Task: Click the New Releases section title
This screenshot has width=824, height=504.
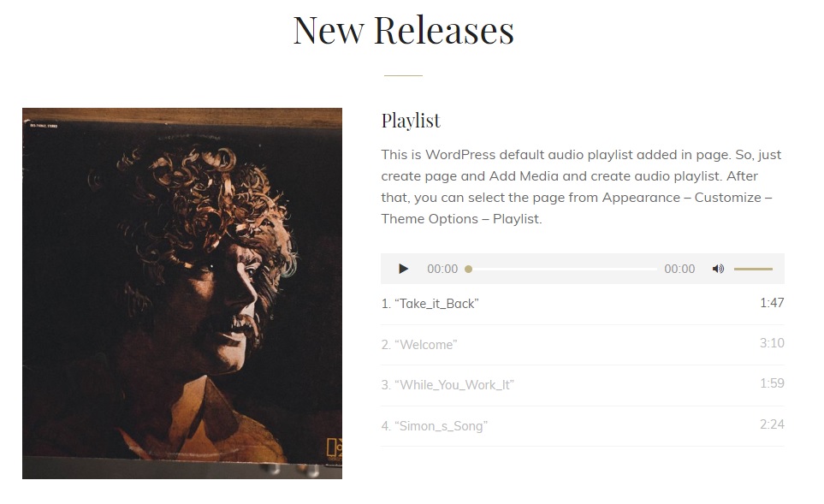Action: (404, 31)
